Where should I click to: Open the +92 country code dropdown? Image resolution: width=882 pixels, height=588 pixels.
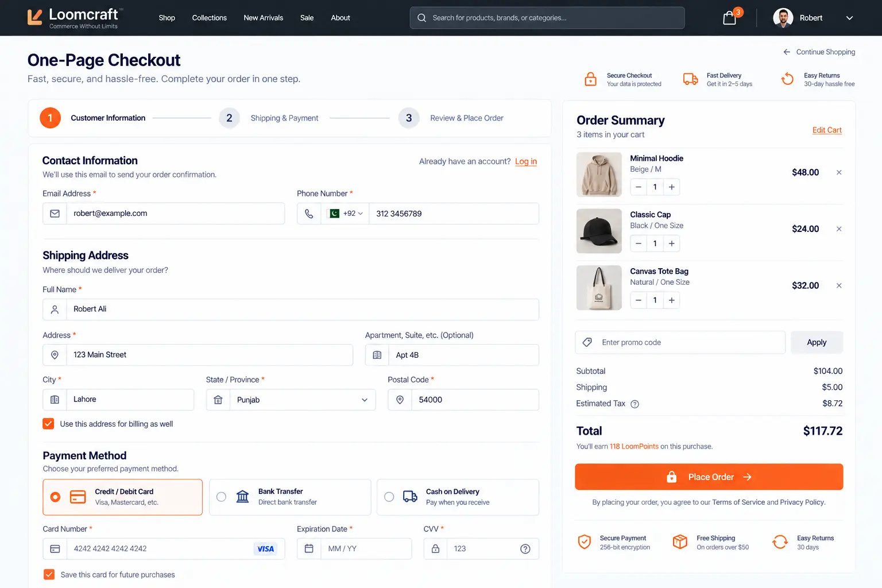point(346,214)
